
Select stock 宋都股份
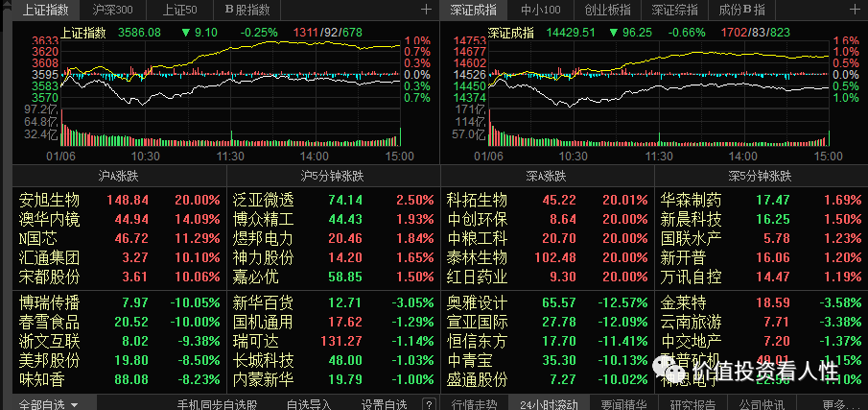pyautogui.click(x=49, y=277)
